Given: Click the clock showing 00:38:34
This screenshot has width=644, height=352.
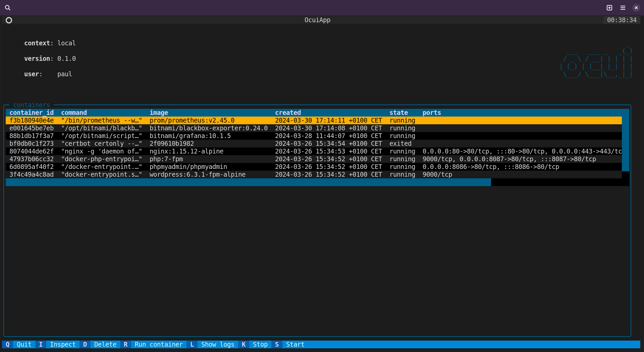Looking at the screenshot, I should click(622, 20).
